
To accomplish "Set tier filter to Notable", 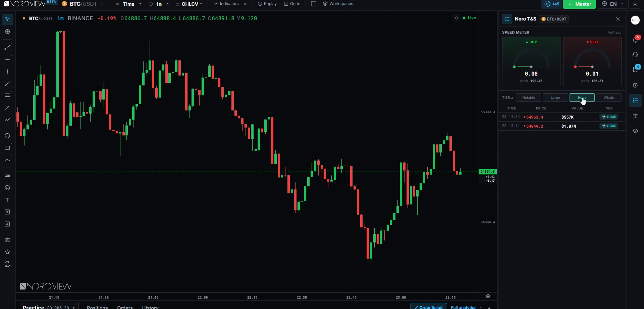I will 529,98.
